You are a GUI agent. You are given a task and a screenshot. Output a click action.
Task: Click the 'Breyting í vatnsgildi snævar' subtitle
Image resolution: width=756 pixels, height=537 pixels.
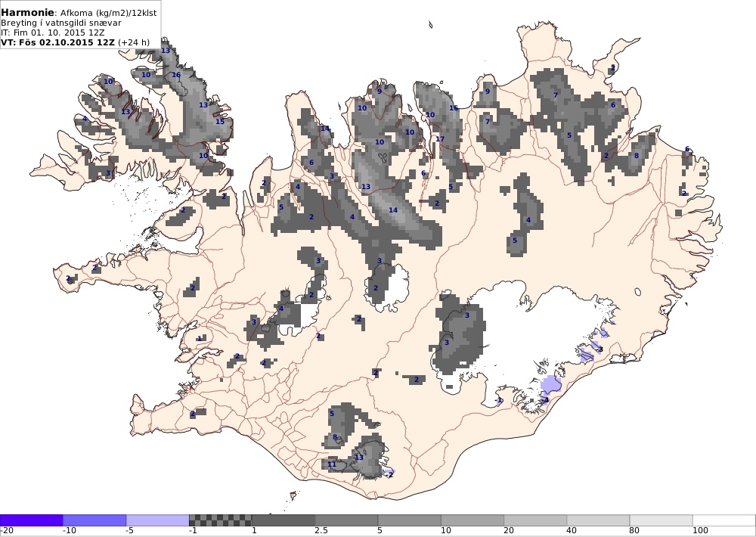click(x=61, y=23)
